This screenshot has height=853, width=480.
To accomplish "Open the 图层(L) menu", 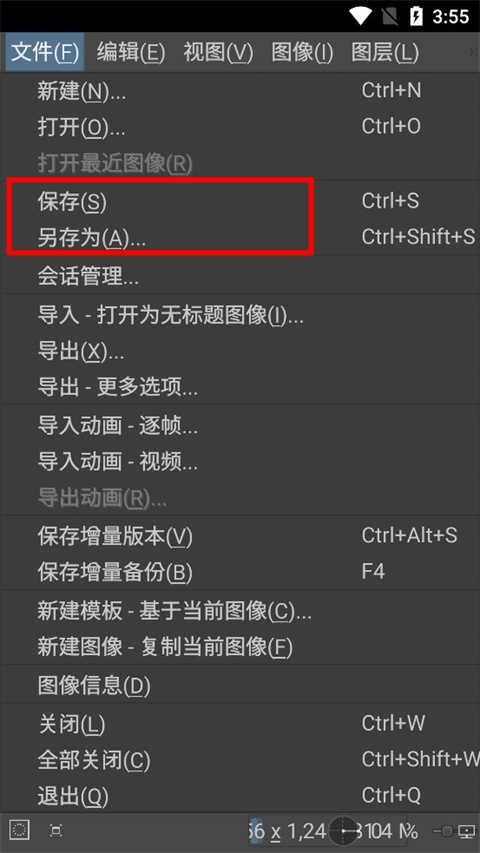I will click(x=385, y=52).
